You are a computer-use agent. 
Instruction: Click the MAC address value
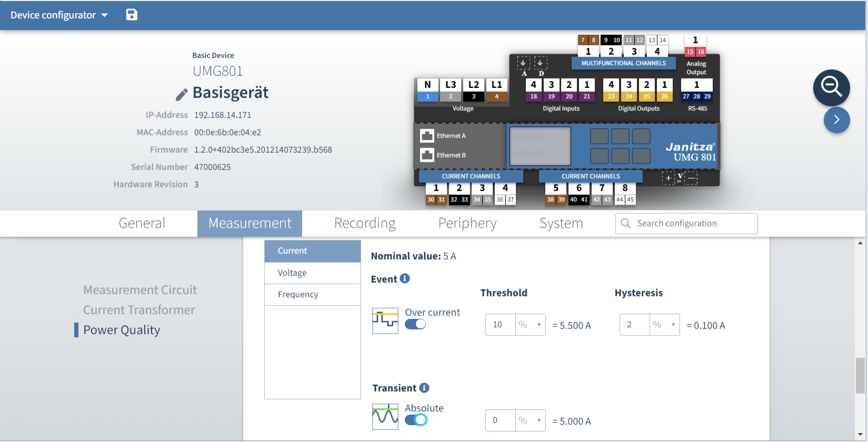tap(227, 132)
